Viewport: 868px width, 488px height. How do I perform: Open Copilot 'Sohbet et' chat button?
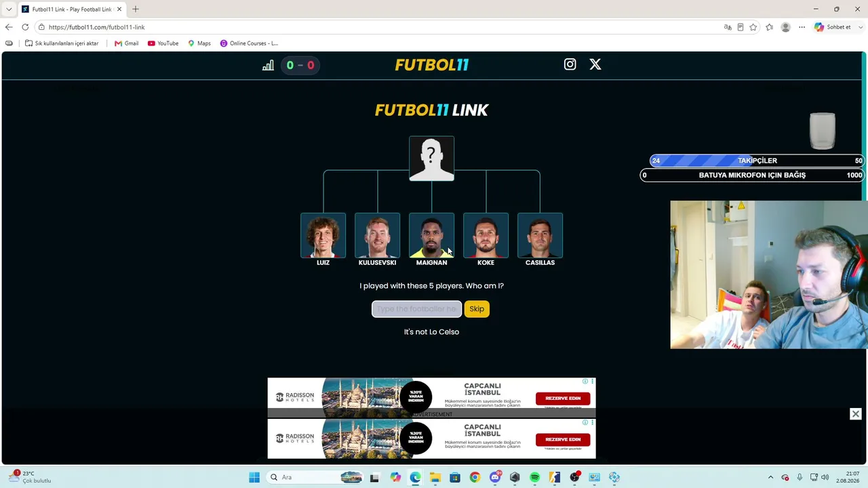pyautogui.click(x=833, y=27)
